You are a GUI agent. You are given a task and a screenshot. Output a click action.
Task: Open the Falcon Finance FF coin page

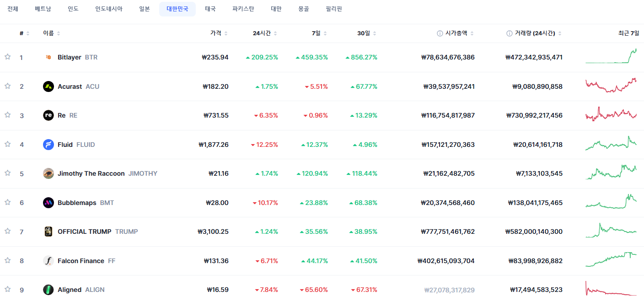pyautogui.click(x=87, y=261)
